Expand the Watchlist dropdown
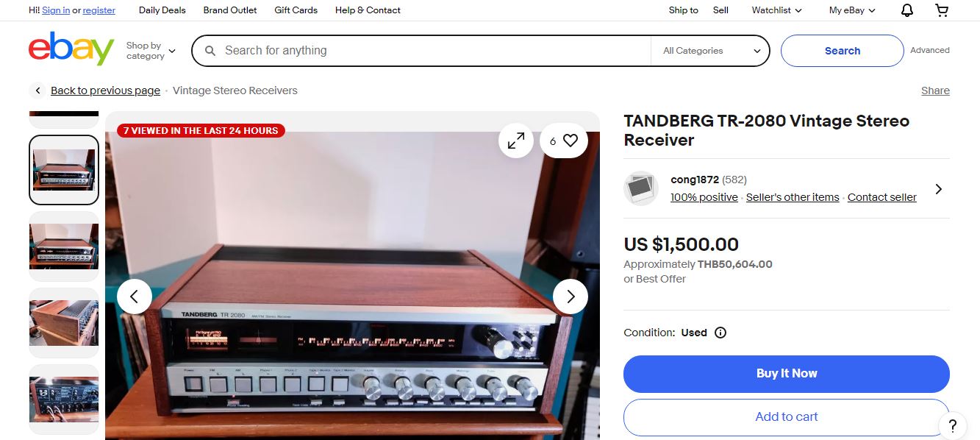Screen dimensions: 980x440 click(x=776, y=10)
